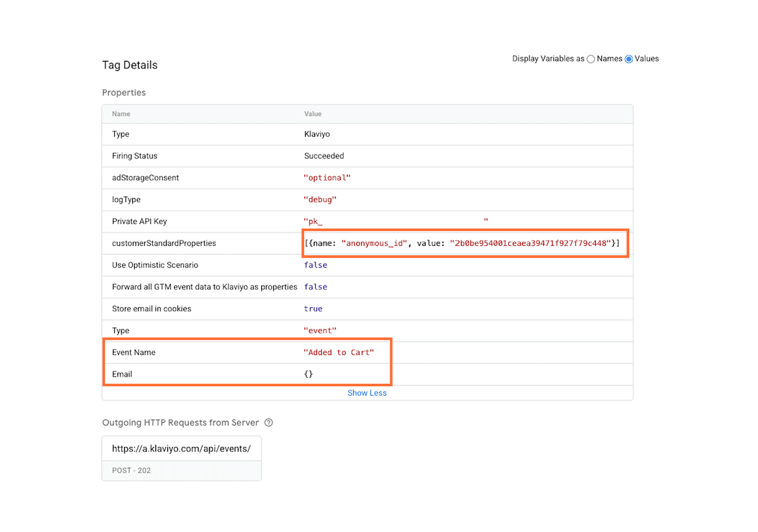The width and height of the screenshot is (758, 532).
Task: Select the "optional" adStorageConsent value
Action: (327, 178)
